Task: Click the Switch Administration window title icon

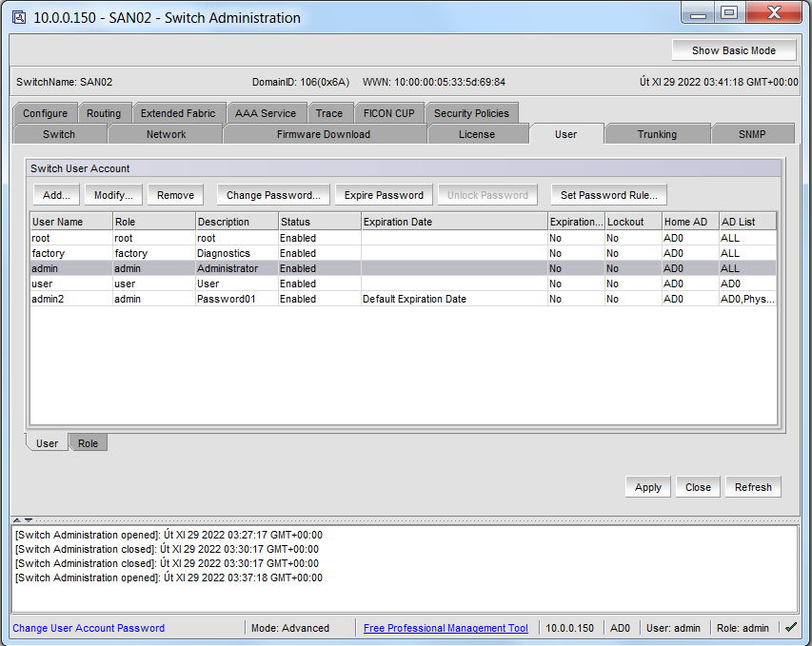Action: 19,17
